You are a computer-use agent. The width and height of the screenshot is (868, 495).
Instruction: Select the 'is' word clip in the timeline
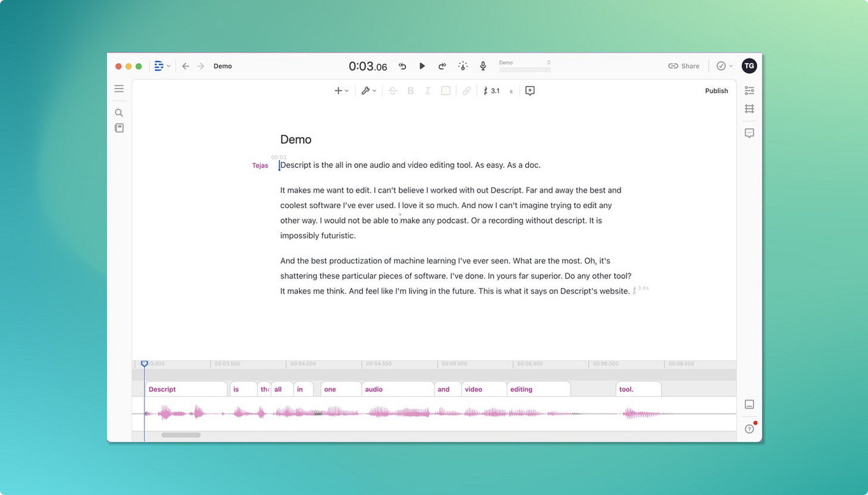tap(244, 389)
